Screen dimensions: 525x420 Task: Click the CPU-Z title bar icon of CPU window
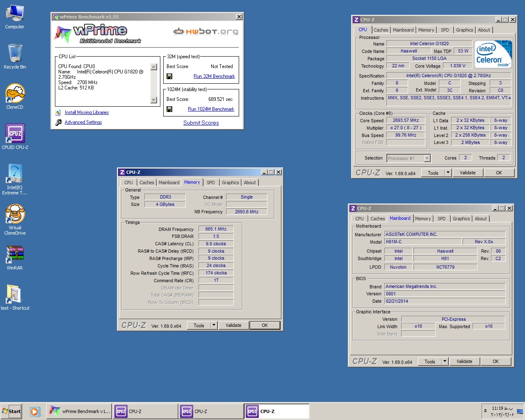pos(356,20)
